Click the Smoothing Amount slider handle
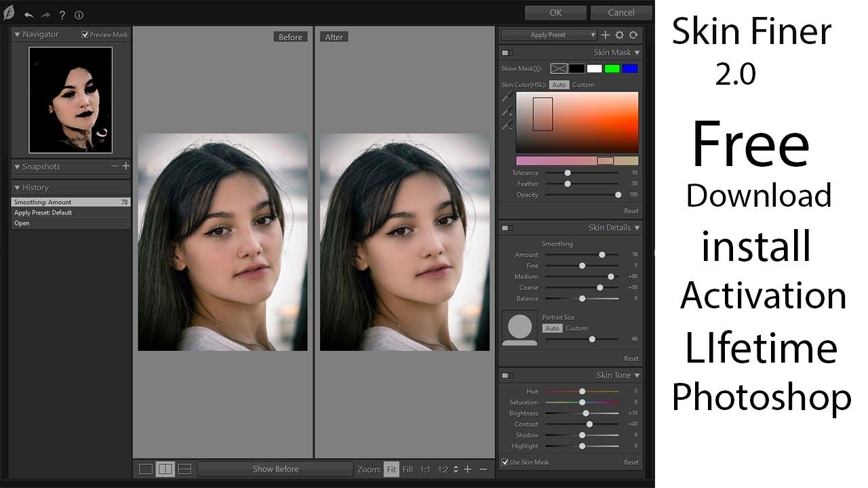The width and height of the screenshot is (868, 488). pyautogui.click(x=602, y=255)
